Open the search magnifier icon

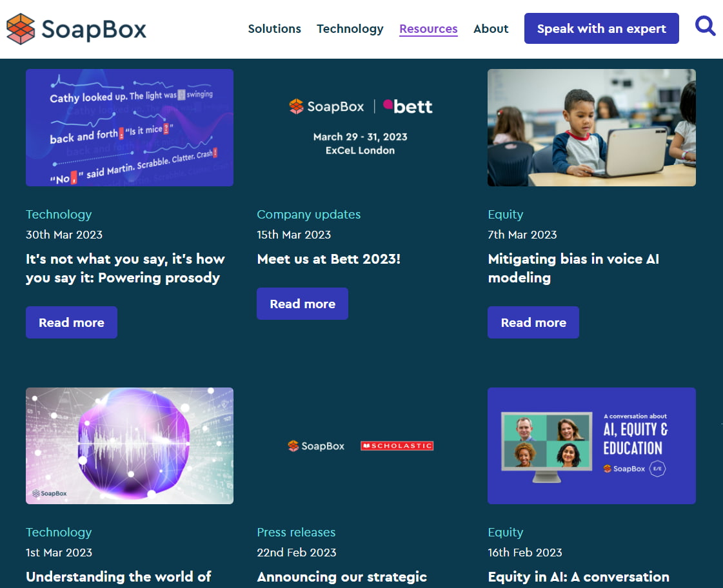click(x=705, y=26)
